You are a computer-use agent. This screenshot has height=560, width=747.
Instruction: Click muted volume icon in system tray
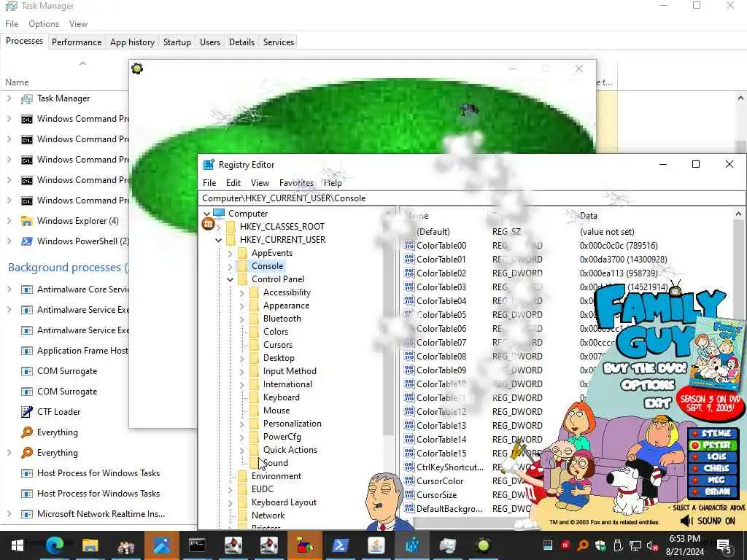[652, 545]
